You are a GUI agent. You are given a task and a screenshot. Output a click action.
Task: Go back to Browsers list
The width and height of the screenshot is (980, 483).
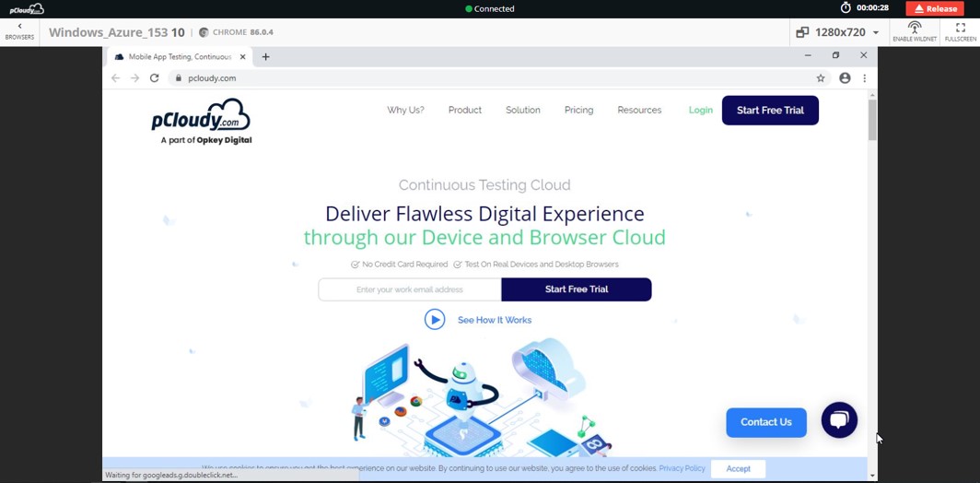point(19,31)
